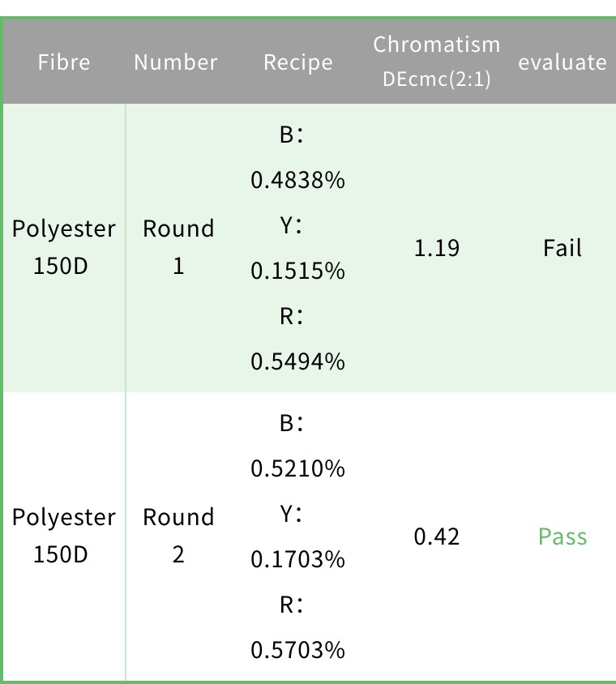Click B value 0.4838% in Round 1
Viewport: 616px width, 684px height.
coord(298,180)
